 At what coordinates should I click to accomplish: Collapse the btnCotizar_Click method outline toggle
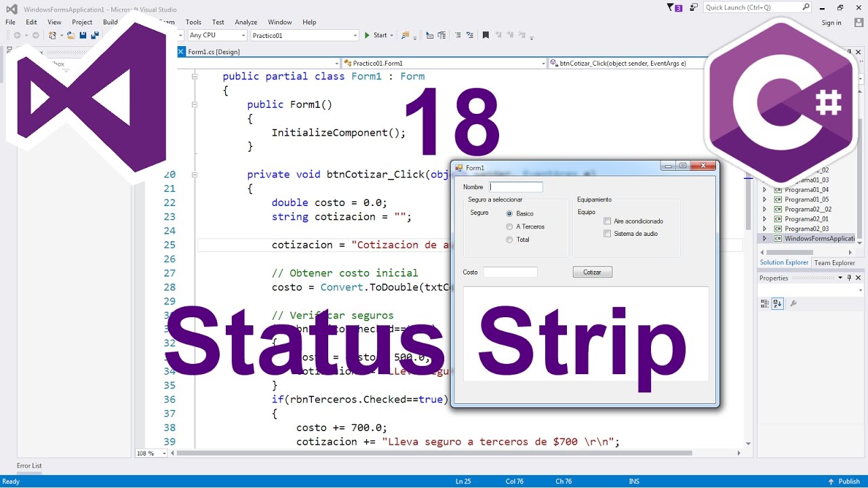[195, 174]
